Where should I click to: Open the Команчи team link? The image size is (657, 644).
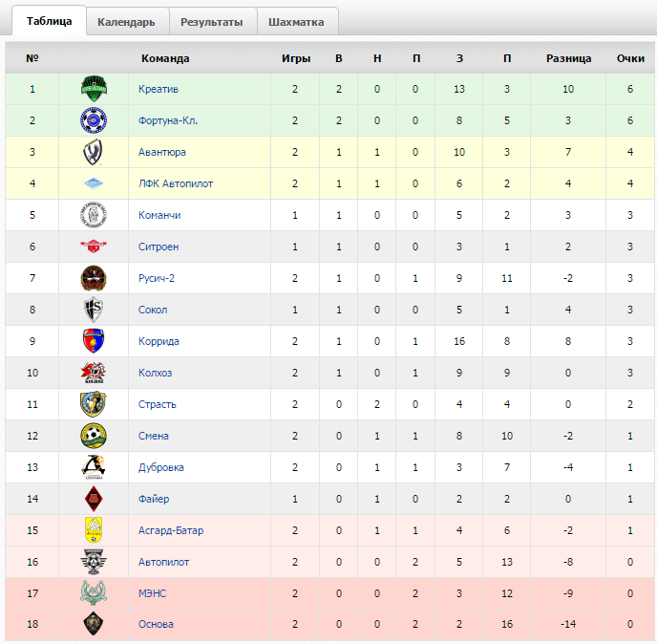159,215
